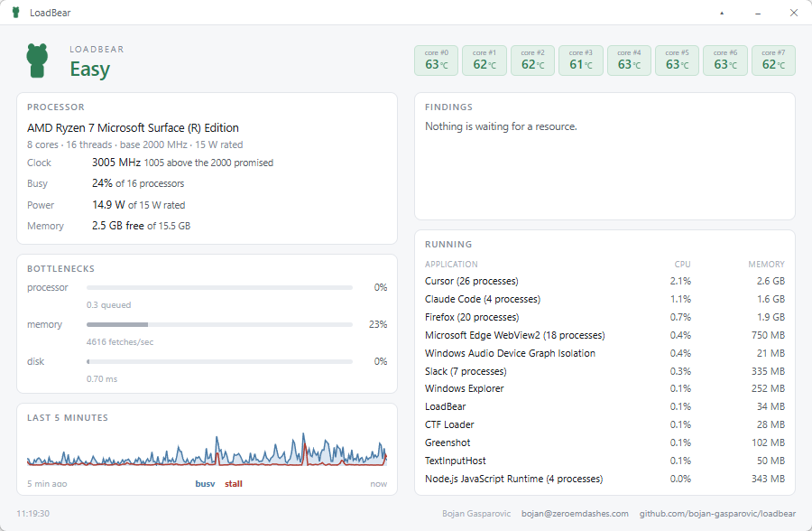The height and width of the screenshot is (531, 812).
Task: Select the Windows Explorer row
Action: pos(604,388)
